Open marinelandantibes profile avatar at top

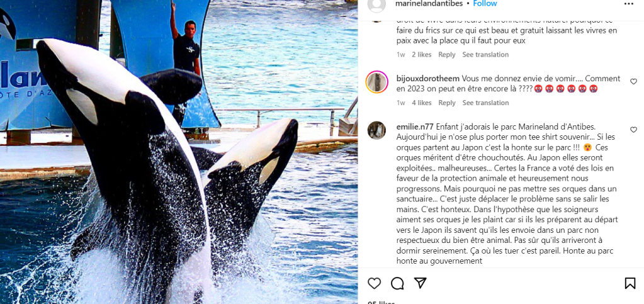[x=376, y=4]
